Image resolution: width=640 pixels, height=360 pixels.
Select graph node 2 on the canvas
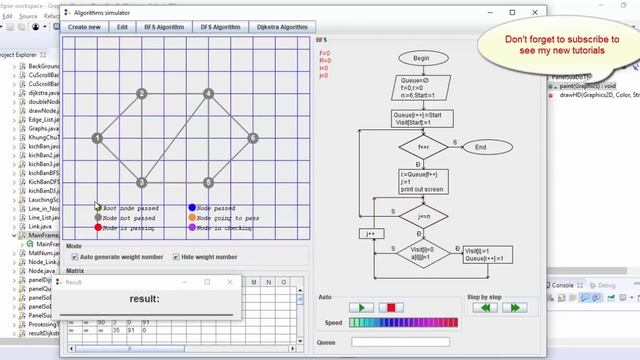point(142,93)
